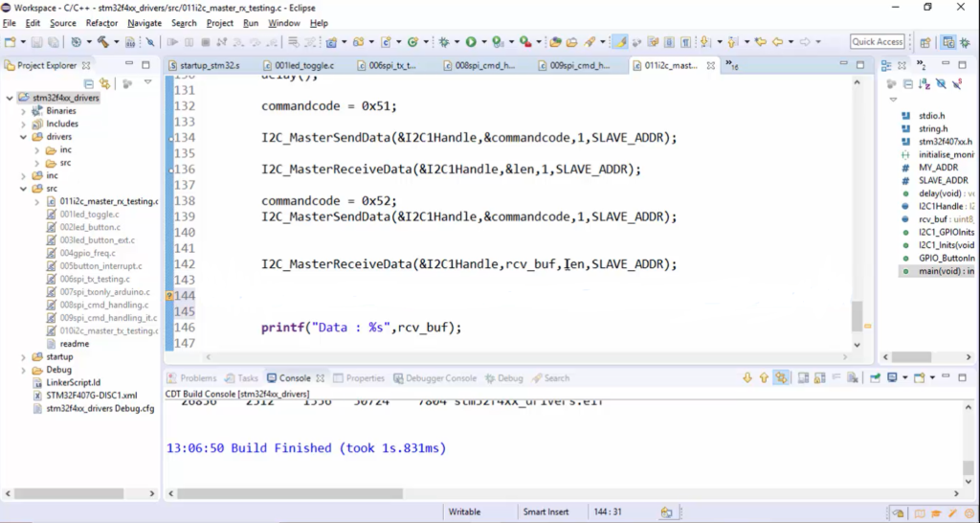Toggle Link with Editor in Project Explorer
This screenshot has height=523, width=980.
[x=104, y=83]
